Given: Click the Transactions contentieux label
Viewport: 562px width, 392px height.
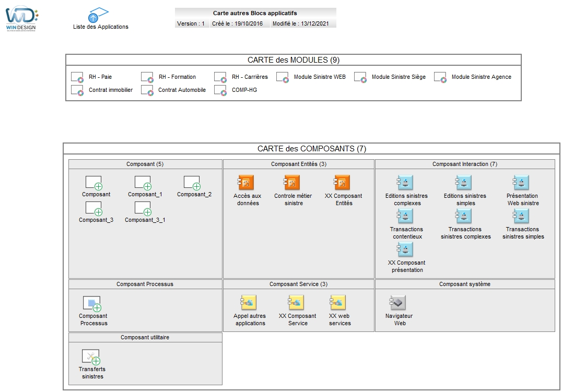Looking at the screenshot, I should (407, 233).
